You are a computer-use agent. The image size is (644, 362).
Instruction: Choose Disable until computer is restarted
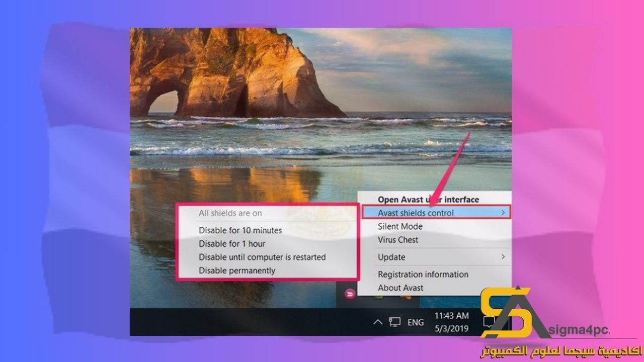click(262, 257)
